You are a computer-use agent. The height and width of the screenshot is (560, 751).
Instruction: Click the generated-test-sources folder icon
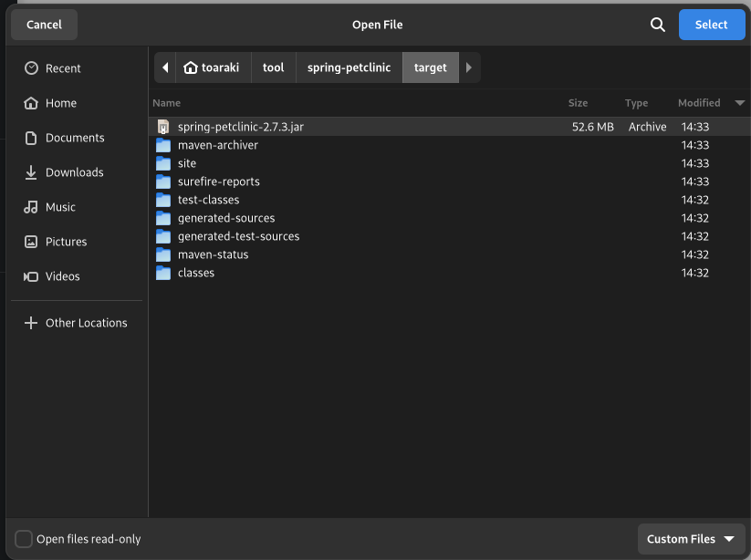(163, 236)
